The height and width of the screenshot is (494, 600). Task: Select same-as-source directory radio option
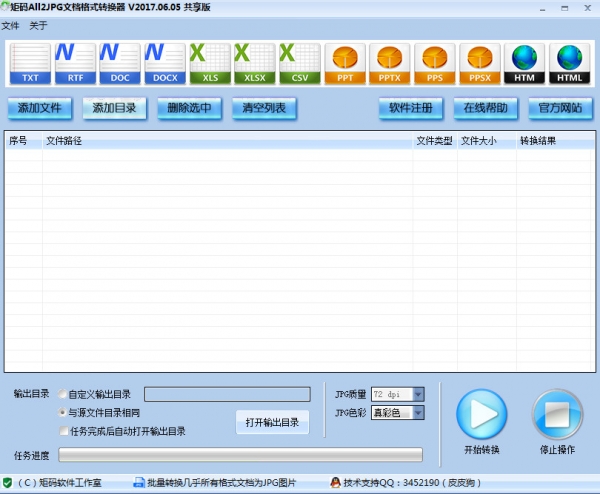(x=63, y=412)
